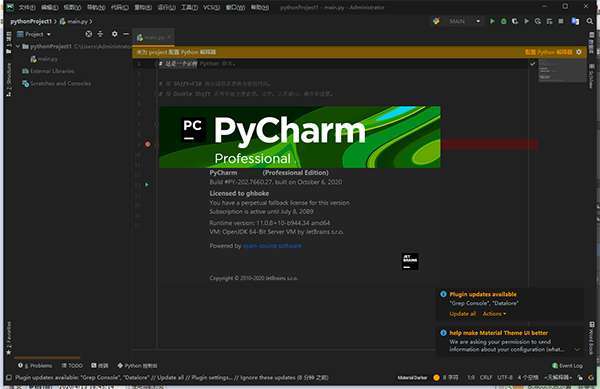Image resolution: width=600 pixels, height=389 pixels.
Task: Click the green run arrow in gutter
Action: pyautogui.click(x=147, y=184)
